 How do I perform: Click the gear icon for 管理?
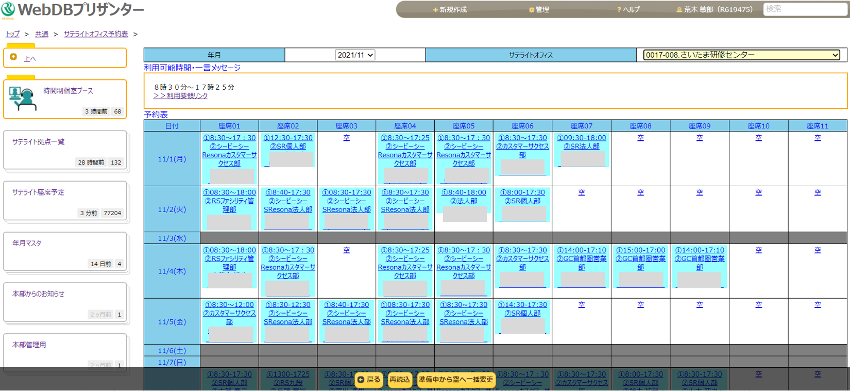tap(531, 10)
